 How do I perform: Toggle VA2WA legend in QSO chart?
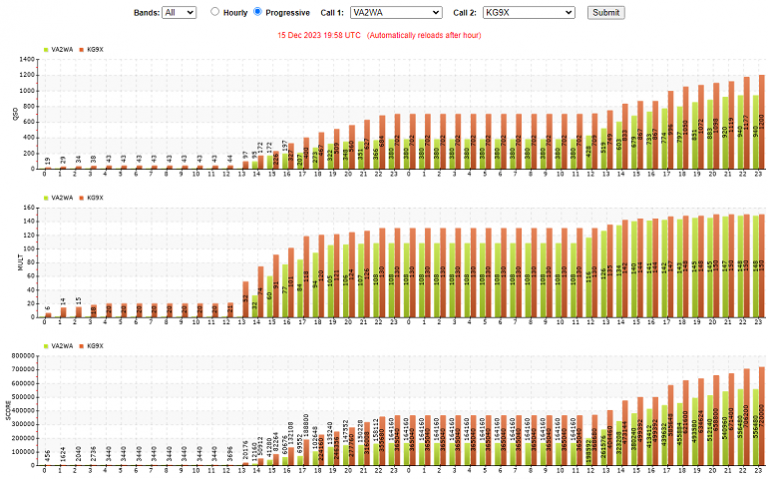pyautogui.click(x=62, y=48)
